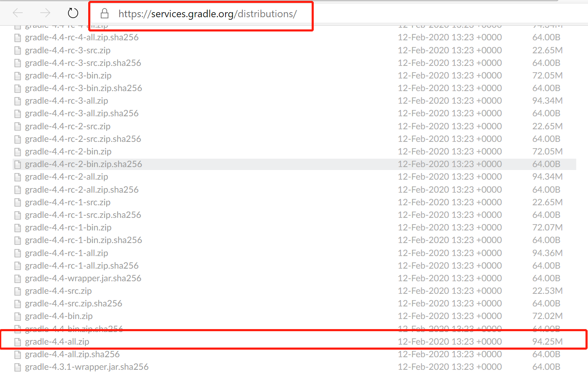Download gradle-4.4-bin.zip
588x374 pixels.
pyautogui.click(x=59, y=316)
